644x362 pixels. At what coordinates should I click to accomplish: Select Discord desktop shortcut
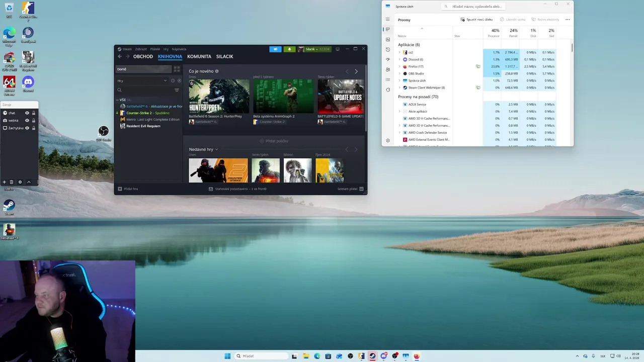[28, 84]
